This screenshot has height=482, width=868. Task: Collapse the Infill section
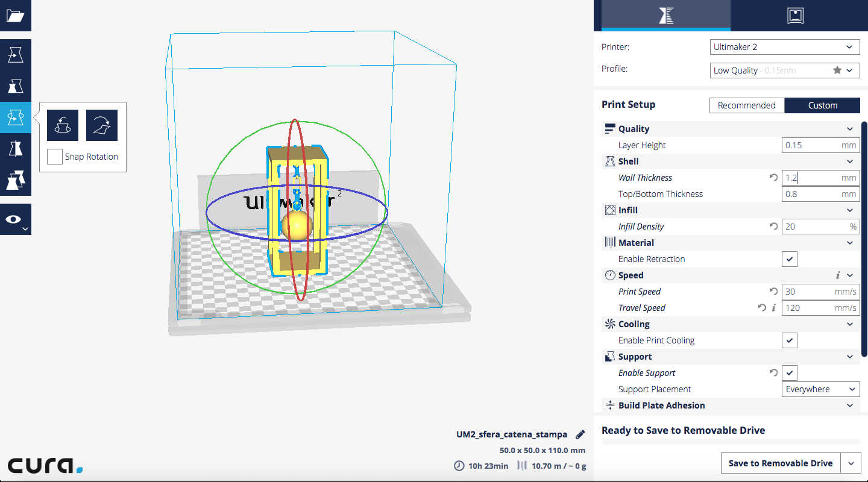850,210
